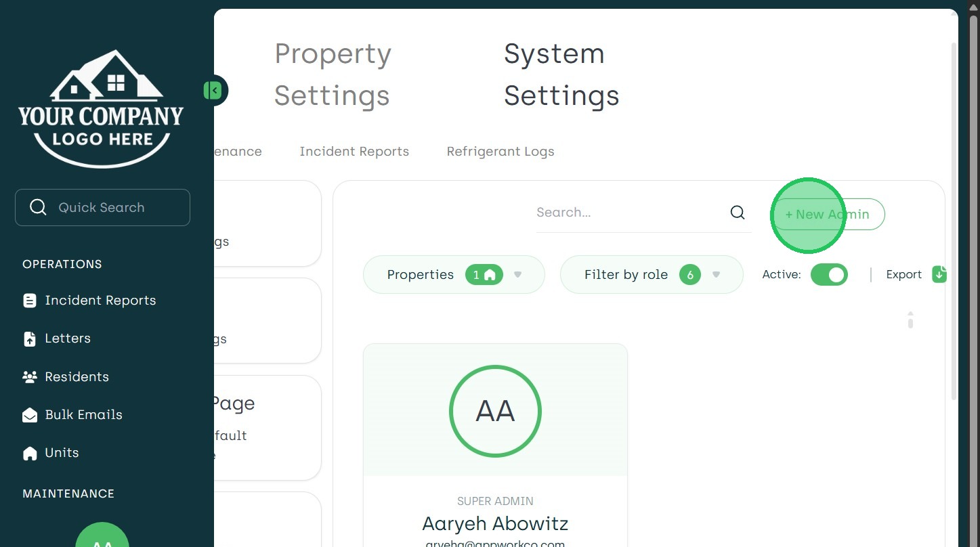Click the Incident Reports sidebar icon

30,301
